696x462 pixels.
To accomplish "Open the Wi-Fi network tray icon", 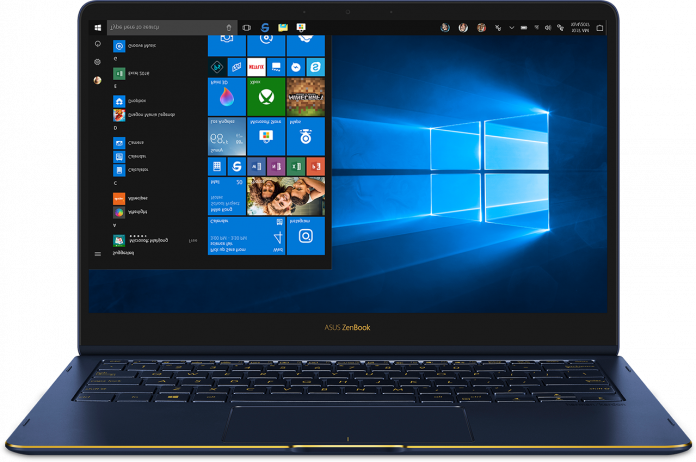I will point(536,28).
